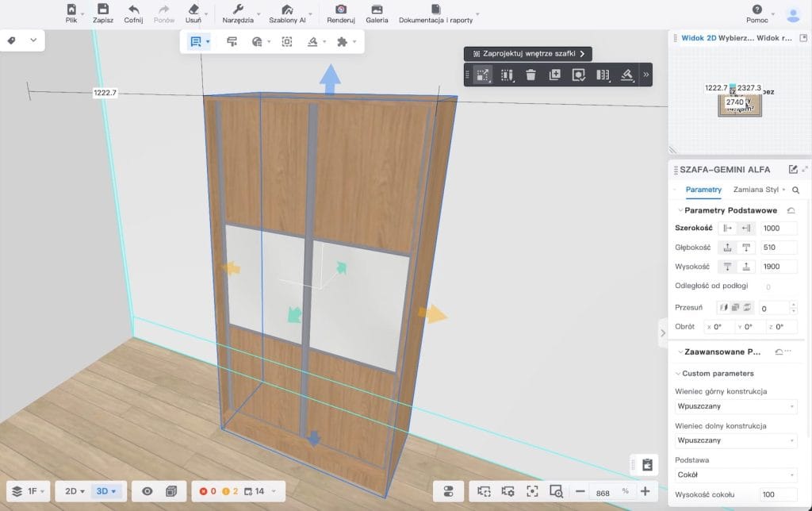Switch to 2D view mode
Viewport: 812px width, 511px height.
75,491
